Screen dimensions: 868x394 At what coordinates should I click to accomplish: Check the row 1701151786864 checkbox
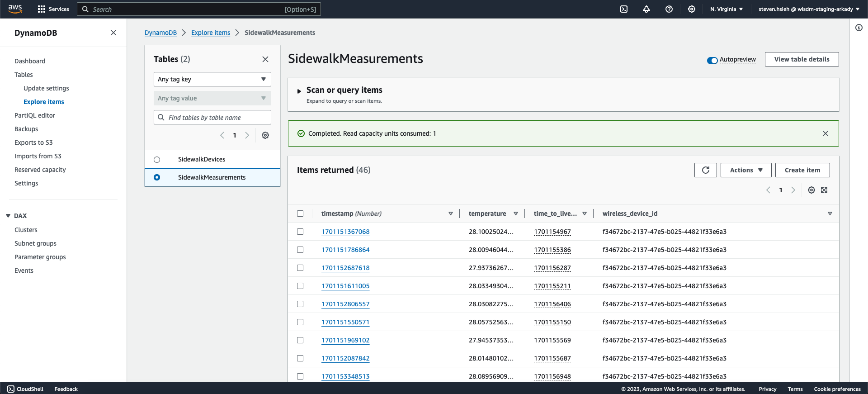[x=300, y=250]
